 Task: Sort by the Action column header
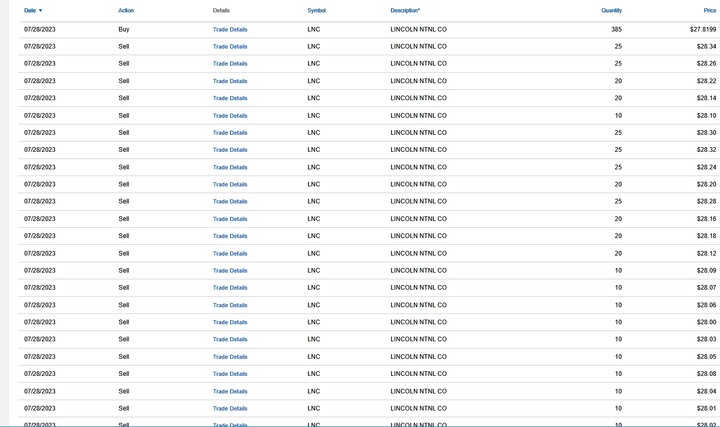click(126, 10)
